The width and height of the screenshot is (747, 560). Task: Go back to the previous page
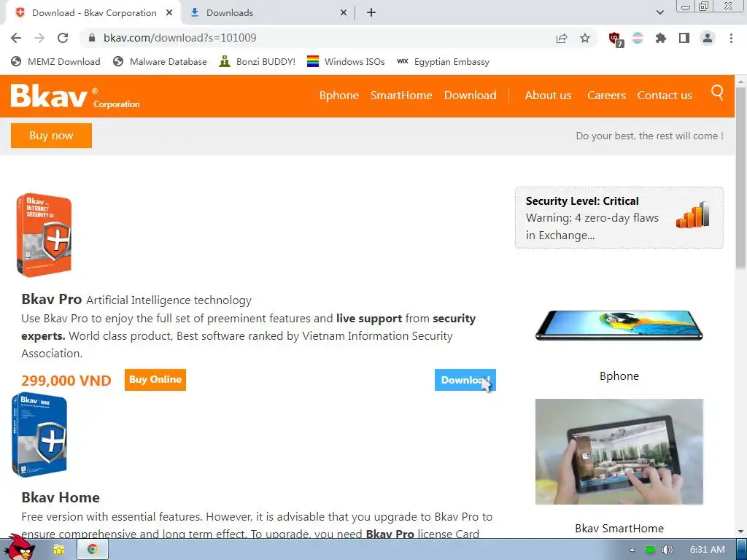(x=16, y=38)
